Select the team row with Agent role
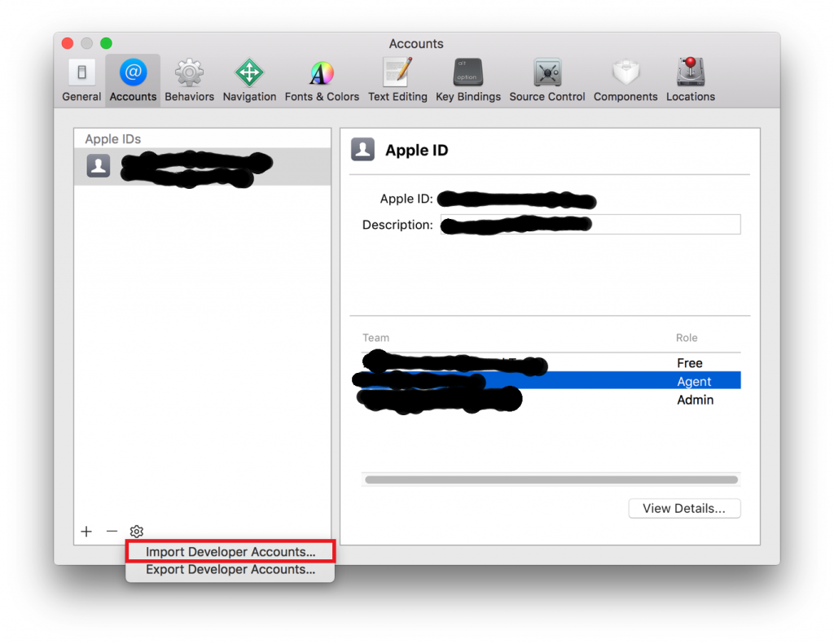This screenshot has width=834, height=644. pyautogui.click(x=551, y=381)
